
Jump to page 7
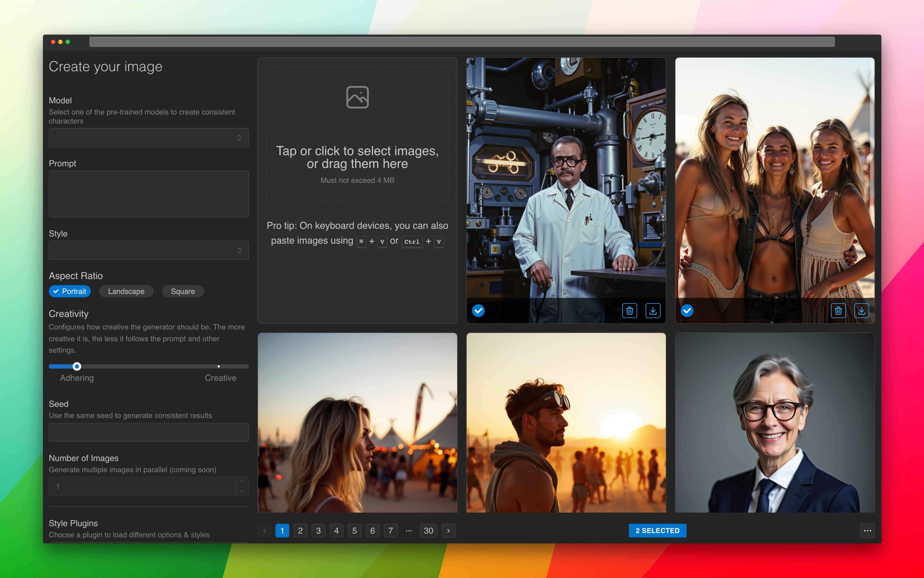390,531
